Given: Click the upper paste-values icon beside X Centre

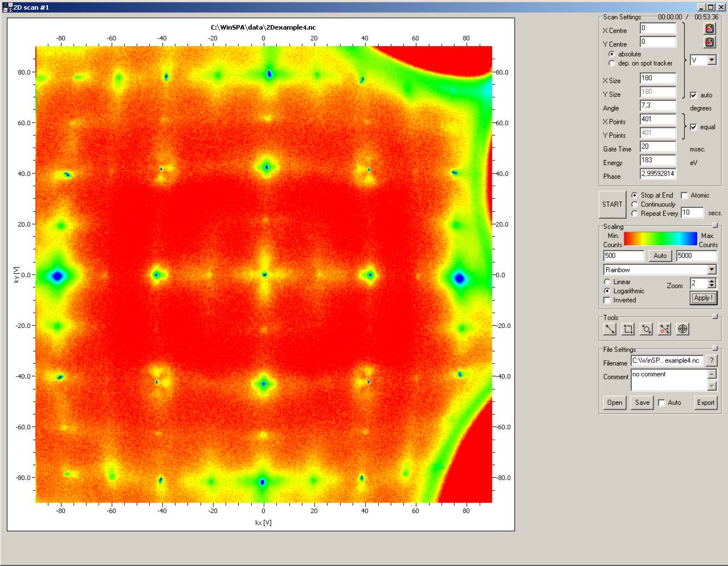Looking at the screenshot, I should (x=709, y=28).
